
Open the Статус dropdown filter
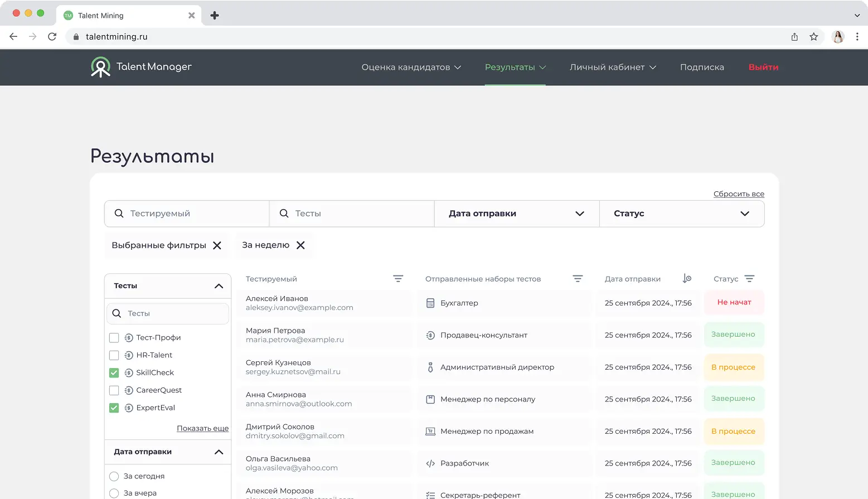click(682, 214)
